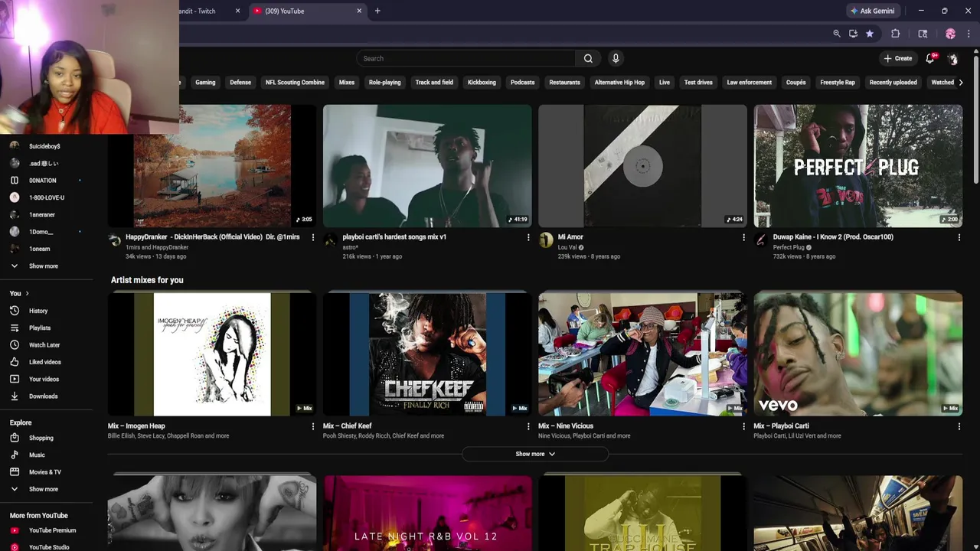The height and width of the screenshot is (551, 980).
Task: Select the Mixes filter chip
Action: [347, 82]
